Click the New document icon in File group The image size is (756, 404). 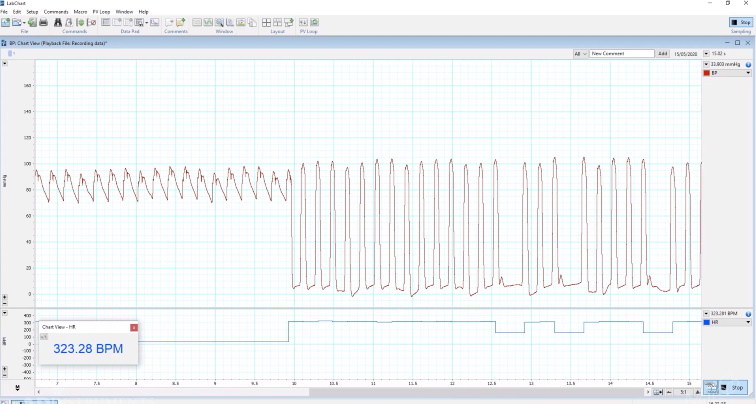click(x=5, y=22)
